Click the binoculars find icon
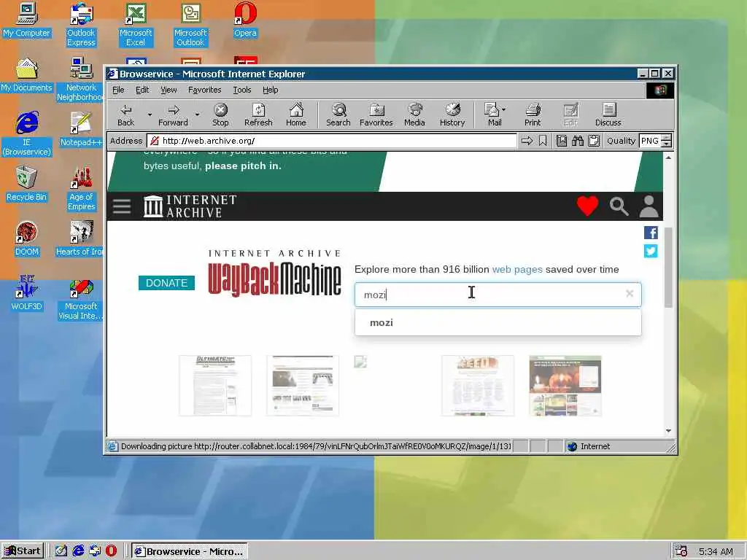The height and width of the screenshot is (560, 747). (x=578, y=141)
